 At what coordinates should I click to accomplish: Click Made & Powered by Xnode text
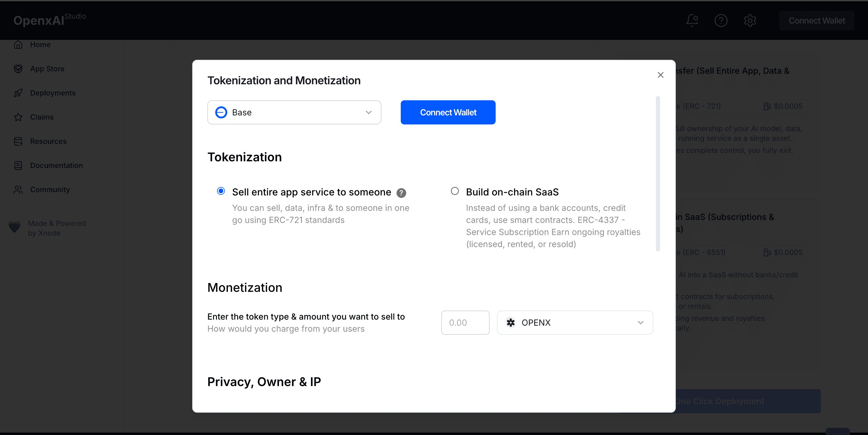tap(57, 228)
